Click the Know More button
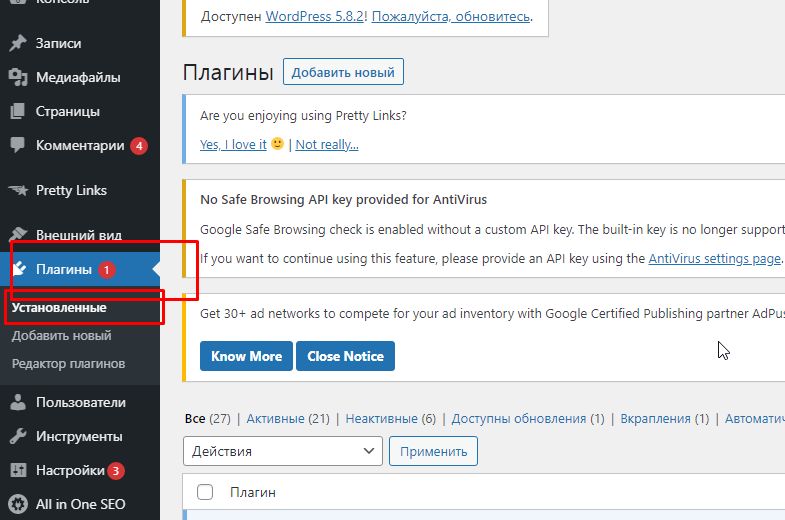Viewport: 785px width, 520px height. (246, 356)
